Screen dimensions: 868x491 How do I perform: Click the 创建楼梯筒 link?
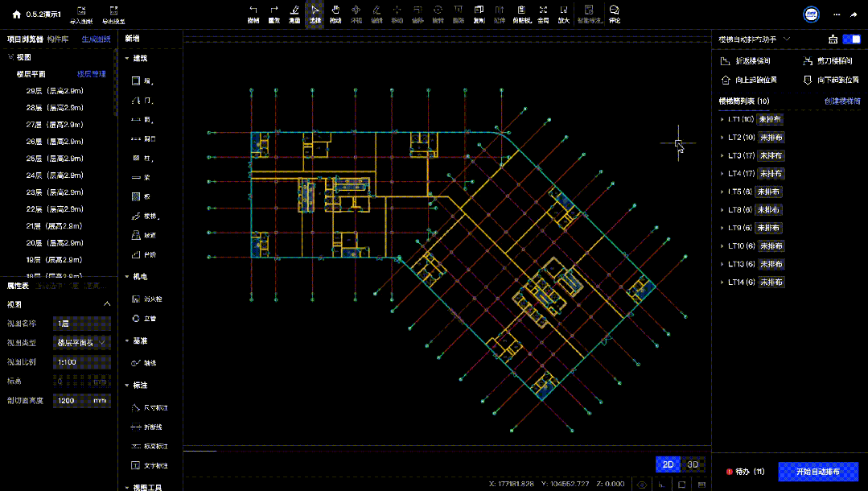coord(842,101)
